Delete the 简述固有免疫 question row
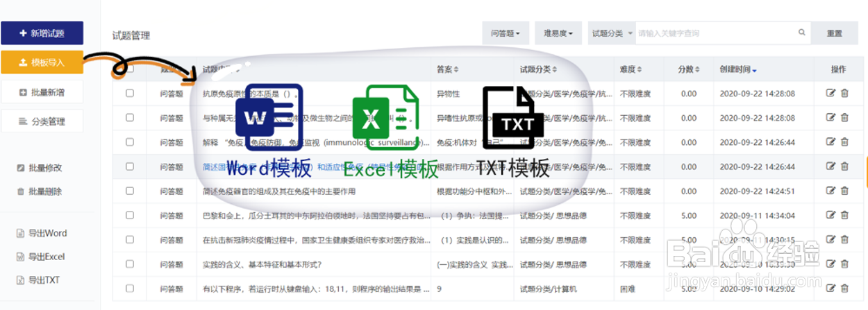Image resolution: width=868 pixels, height=310 pixels. 844,166
